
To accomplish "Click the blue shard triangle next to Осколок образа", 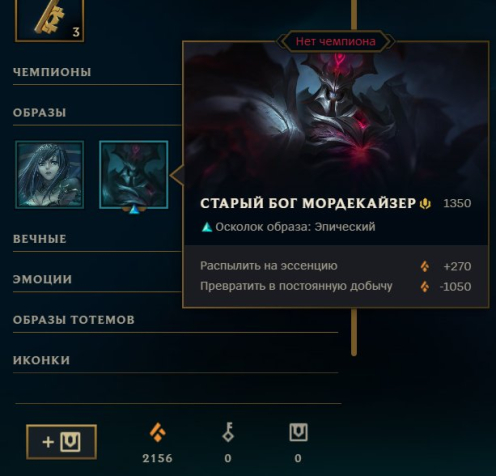I will click(207, 227).
